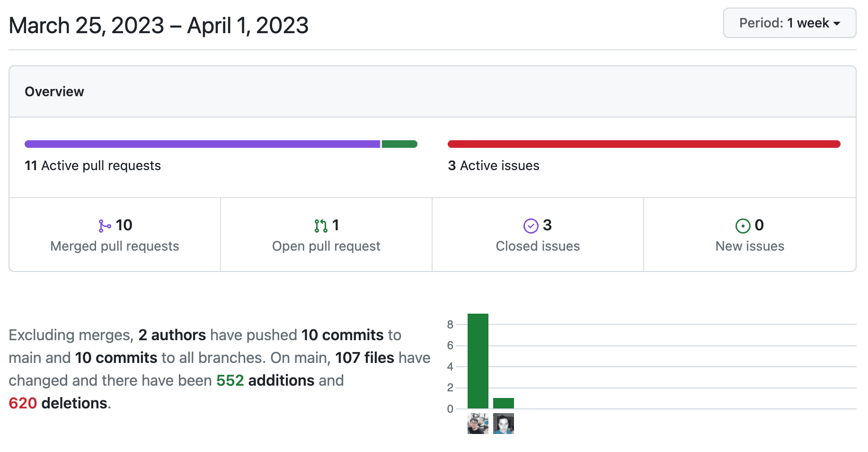868x452 pixels.
Task: Click the new issues circle icon
Action: coord(743,226)
